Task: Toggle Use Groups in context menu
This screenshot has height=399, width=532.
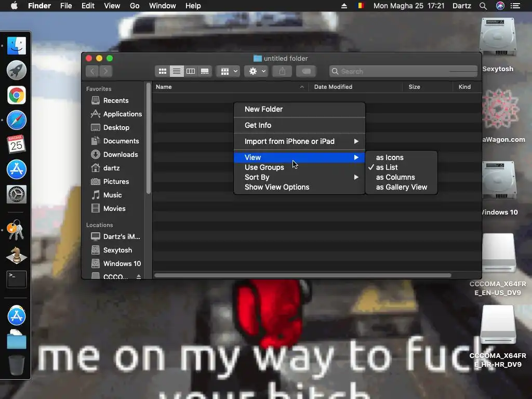Action: (x=299, y=167)
